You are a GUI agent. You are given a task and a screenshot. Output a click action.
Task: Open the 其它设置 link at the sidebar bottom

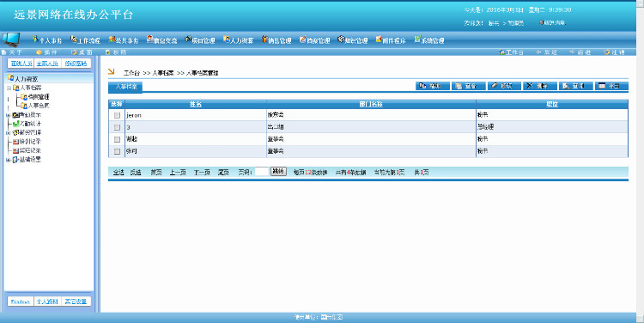tap(76, 302)
